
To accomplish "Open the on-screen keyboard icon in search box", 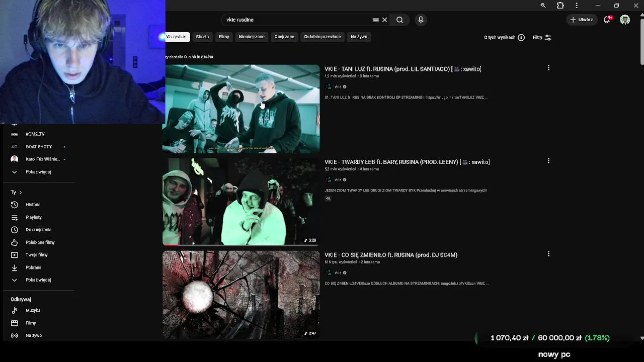I will coord(376,20).
